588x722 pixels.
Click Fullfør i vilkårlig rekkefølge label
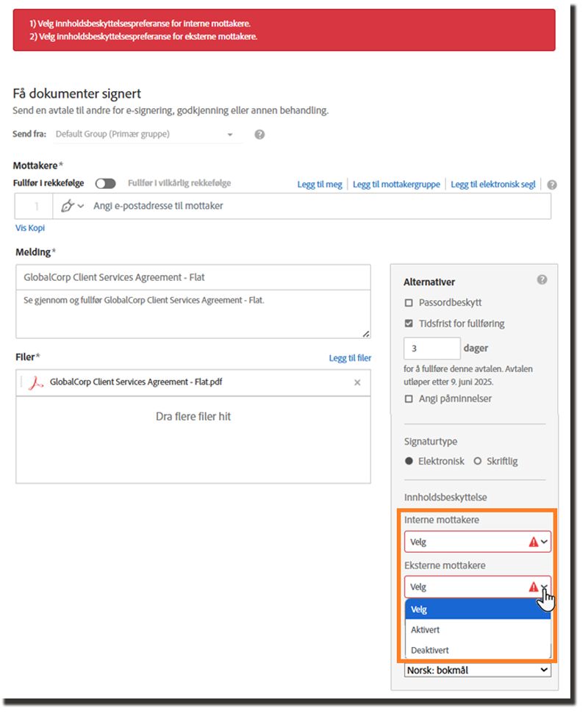(179, 183)
